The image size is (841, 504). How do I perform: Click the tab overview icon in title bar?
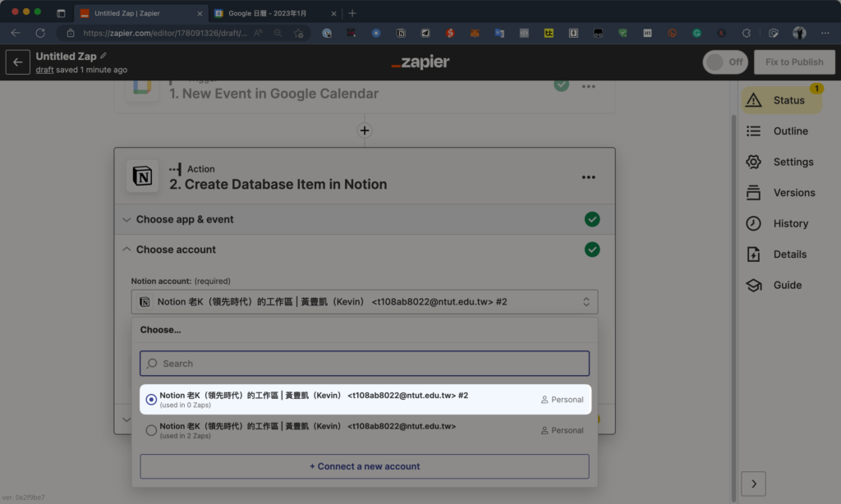(x=61, y=13)
